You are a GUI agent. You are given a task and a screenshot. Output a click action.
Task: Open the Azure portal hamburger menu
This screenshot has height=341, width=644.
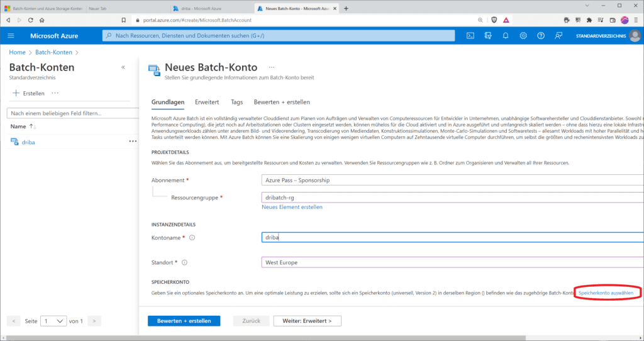click(11, 36)
